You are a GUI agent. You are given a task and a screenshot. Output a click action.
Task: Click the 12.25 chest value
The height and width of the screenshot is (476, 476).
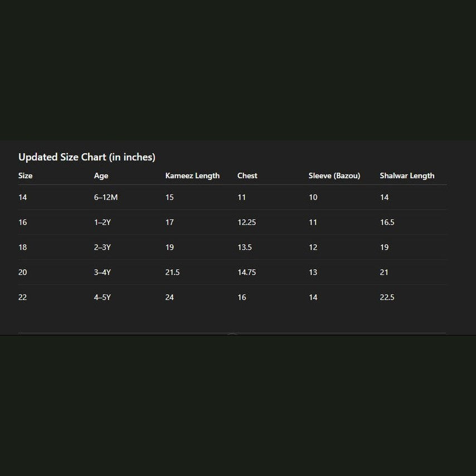pos(247,222)
